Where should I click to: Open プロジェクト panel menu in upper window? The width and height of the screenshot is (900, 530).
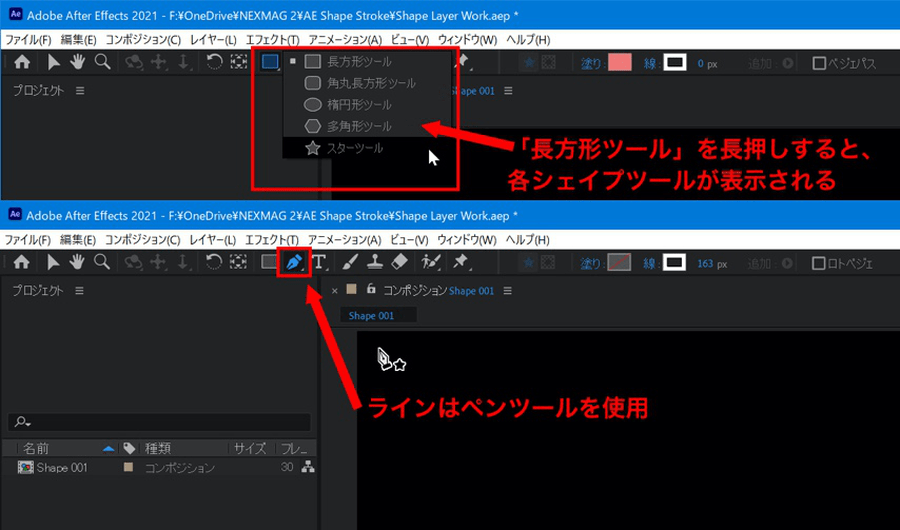[x=80, y=91]
